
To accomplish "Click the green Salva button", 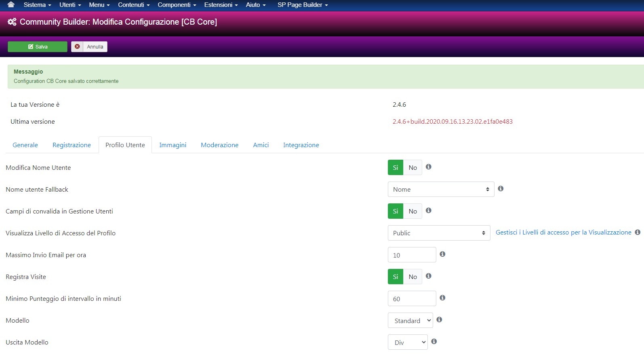I will pyautogui.click(x=38, y=46).
